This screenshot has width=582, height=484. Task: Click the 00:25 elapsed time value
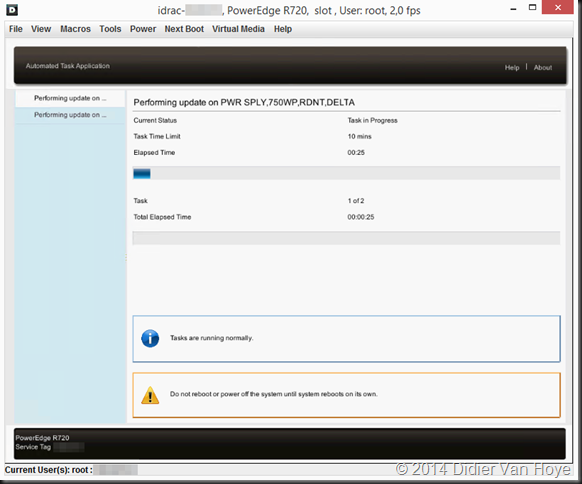[356, 153]
